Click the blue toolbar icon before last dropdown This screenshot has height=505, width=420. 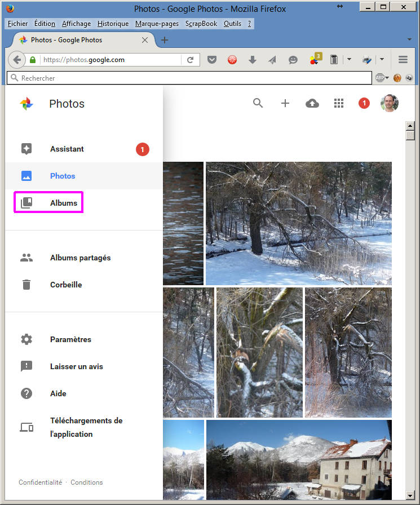(367, 60)
